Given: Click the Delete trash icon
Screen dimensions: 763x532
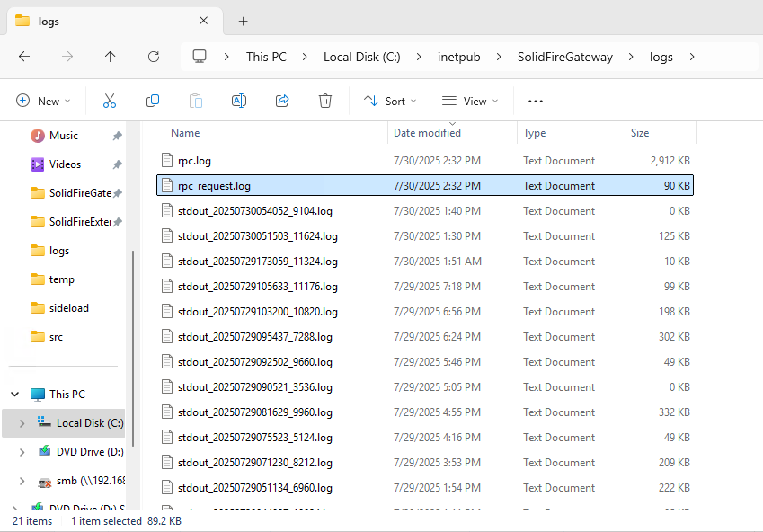Looking at the screenshot, I should pyautogui.click(x=325, y=101).
